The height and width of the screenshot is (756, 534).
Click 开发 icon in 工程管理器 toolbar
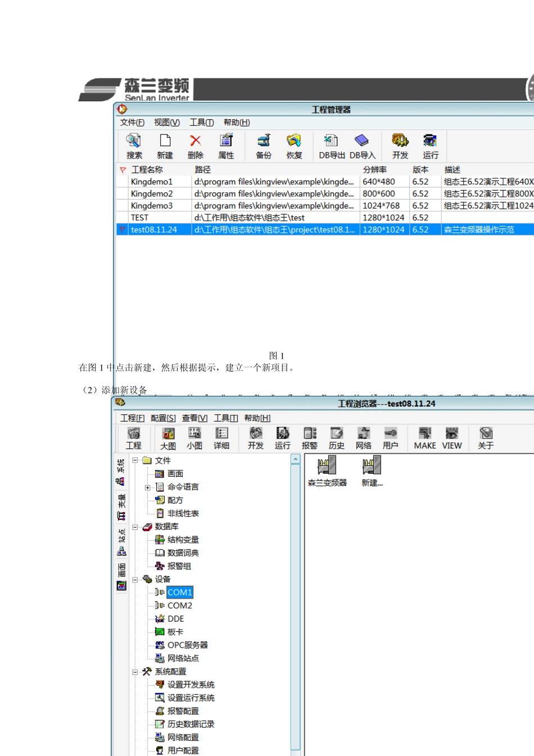click(x=400, y=146)
